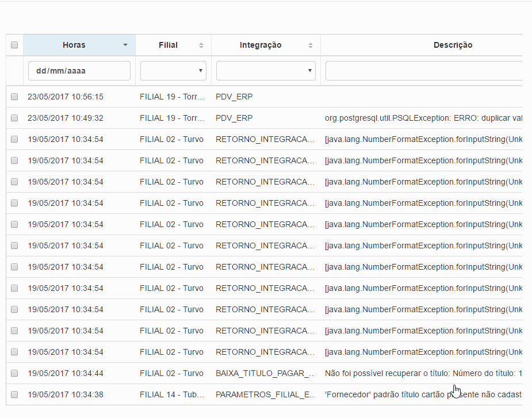Click the BAIXA_TITULO_PAGAR integration cell
The width and height of the screenshot is (532, 418).
tap(265, 374)
